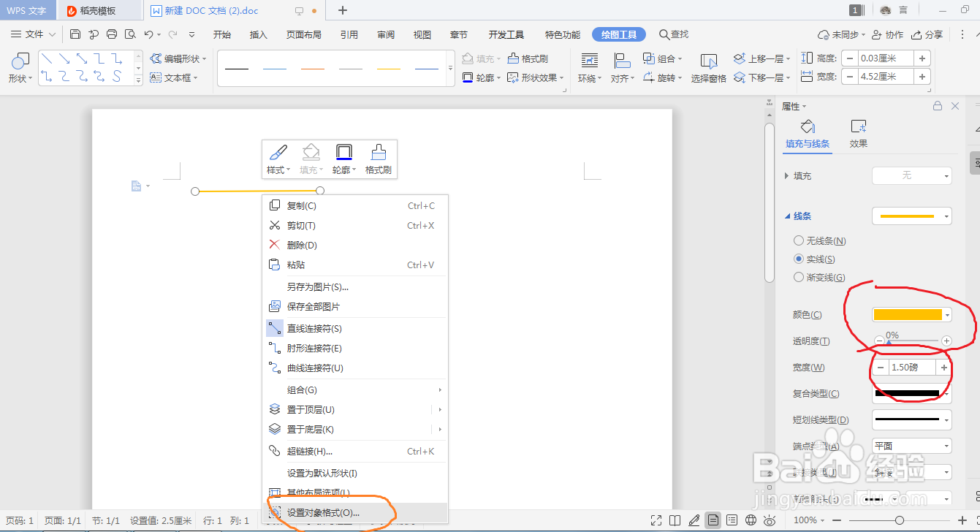Click the page layout icon left of line
The image size is (980, 532).
[136, 186]
